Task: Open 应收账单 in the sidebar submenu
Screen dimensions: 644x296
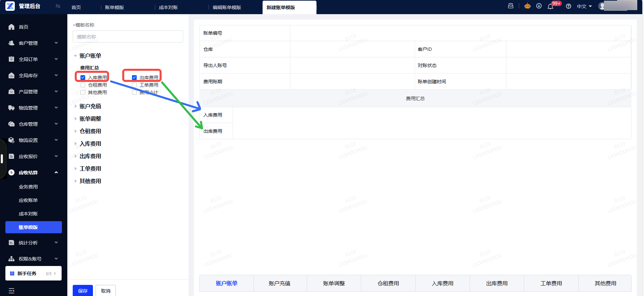Action: point(28,200)
